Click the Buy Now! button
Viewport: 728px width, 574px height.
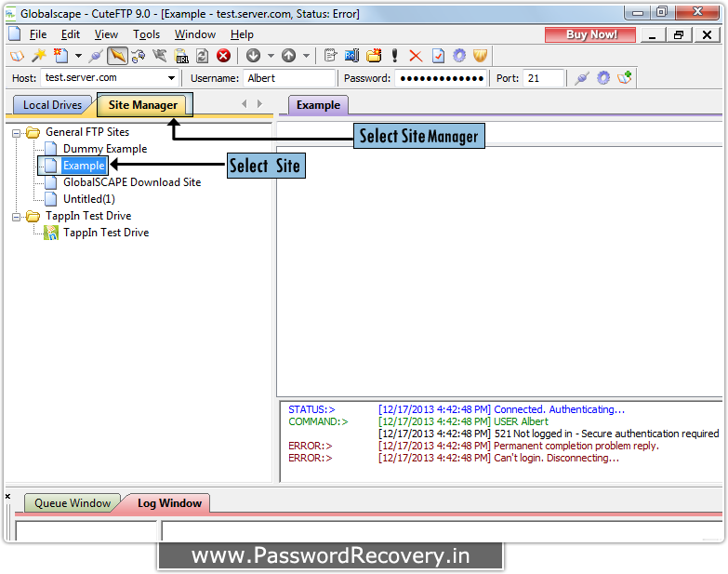(x=590, y=34)
